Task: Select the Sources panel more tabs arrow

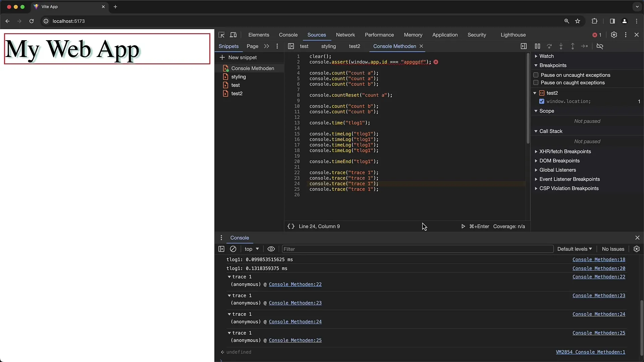Action: click(266, 46)
